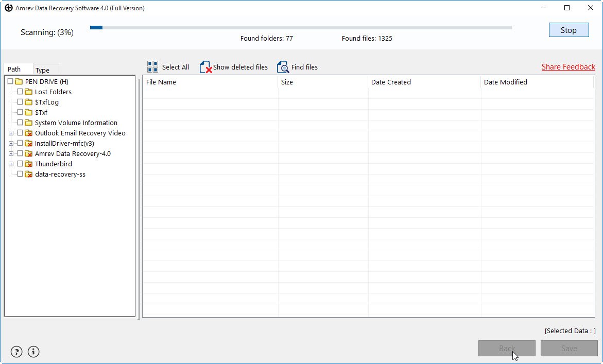Select the Lost Folders folder icon
This screenshot has width=603, height=364.
pyautogui.click(x=28, y=92)
